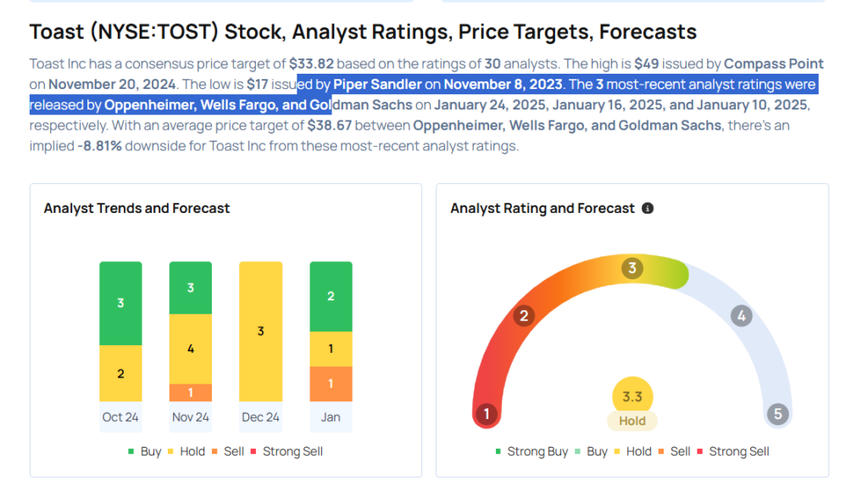
Task: Click the Hold badge under the 3.3 score
Action: (632, 421)
